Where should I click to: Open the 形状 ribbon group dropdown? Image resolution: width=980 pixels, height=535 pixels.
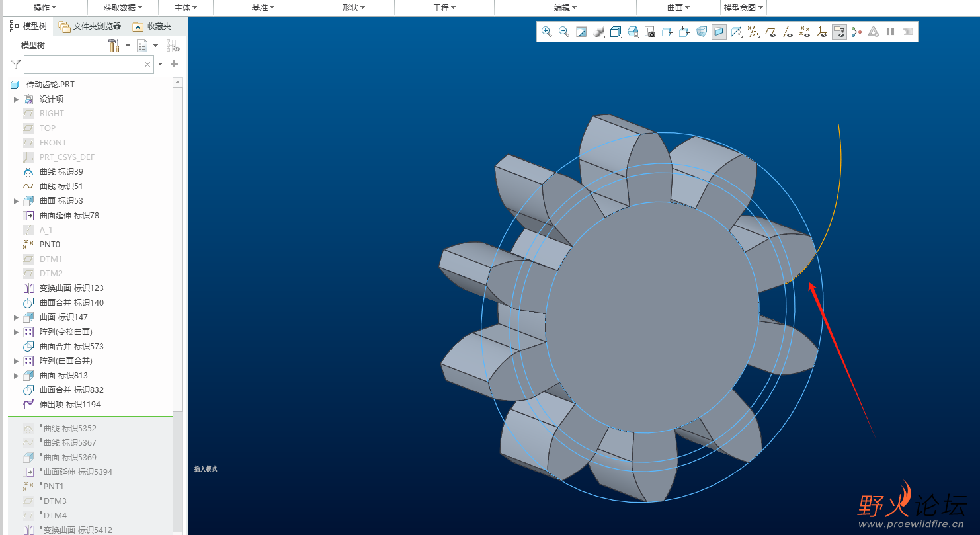(354, 8)
